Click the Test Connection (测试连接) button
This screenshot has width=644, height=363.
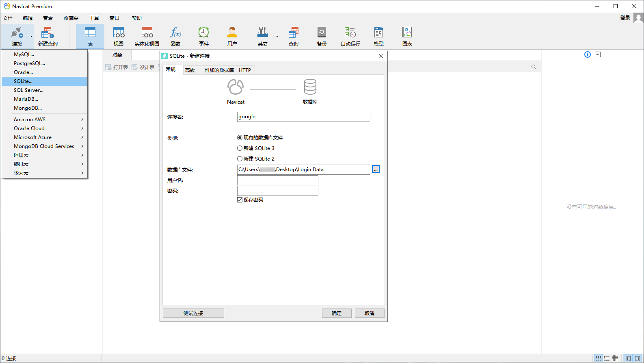tap(193, 313)
